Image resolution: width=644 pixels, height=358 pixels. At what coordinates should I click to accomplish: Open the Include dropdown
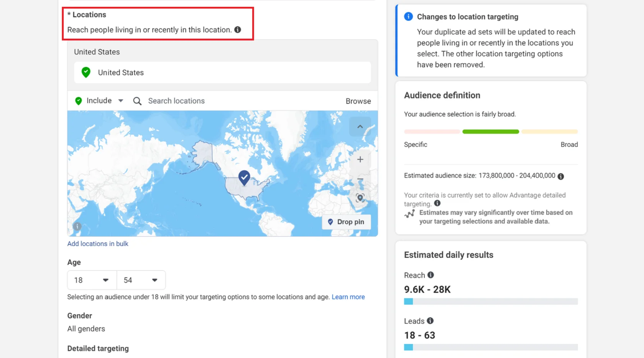coord(99,101)
